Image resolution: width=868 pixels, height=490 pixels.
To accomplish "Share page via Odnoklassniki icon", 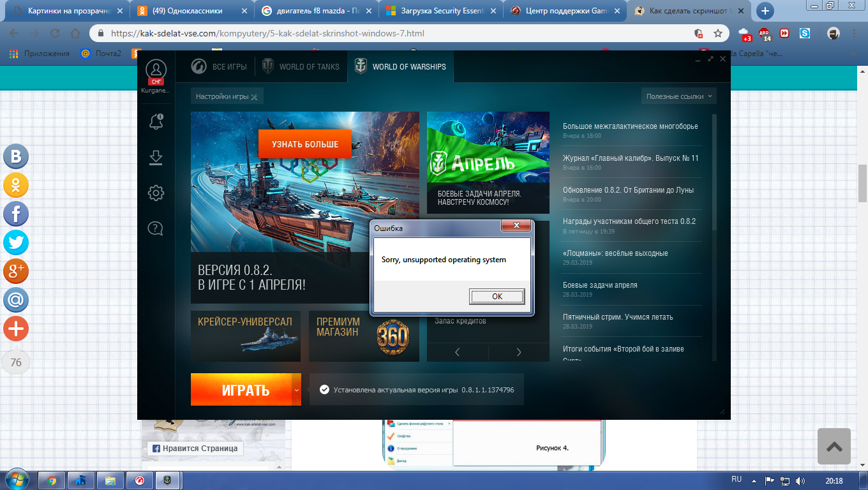I will click(16, 186).
